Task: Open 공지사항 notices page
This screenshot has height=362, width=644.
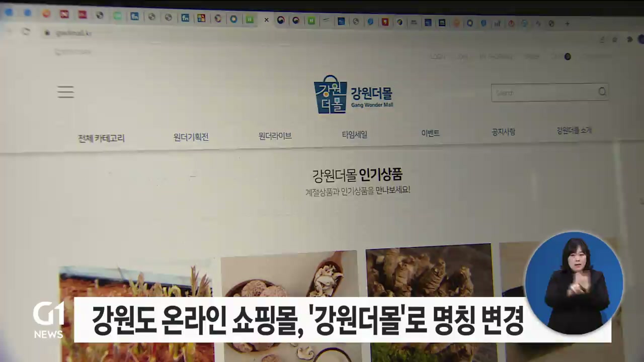Action: coord(503,132)
